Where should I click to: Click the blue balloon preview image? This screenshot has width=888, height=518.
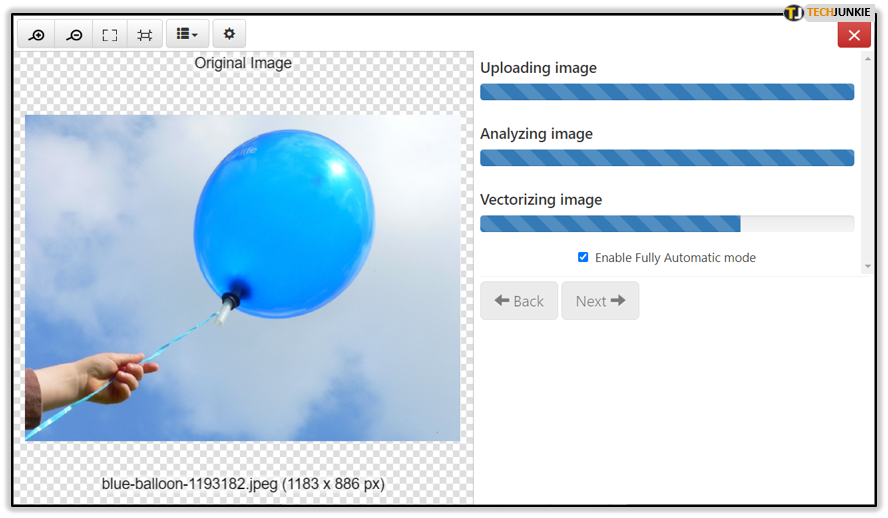(x=242, y=277)
